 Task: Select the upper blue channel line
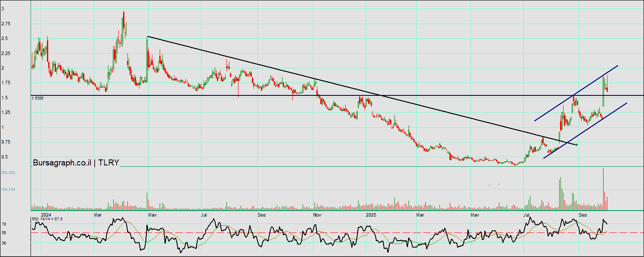(x=576, y=93)
